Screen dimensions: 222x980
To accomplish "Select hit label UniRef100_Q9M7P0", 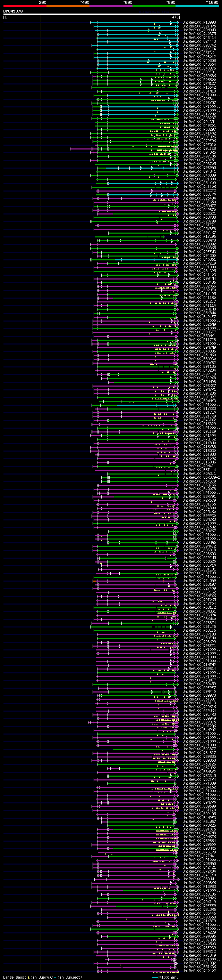I will coord(199,802).
